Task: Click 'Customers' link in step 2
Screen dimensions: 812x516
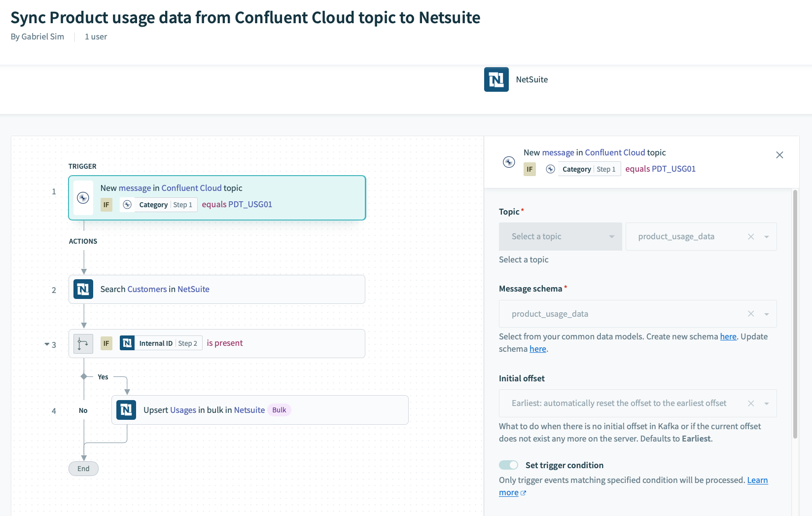Action: [x=147, y=289]
